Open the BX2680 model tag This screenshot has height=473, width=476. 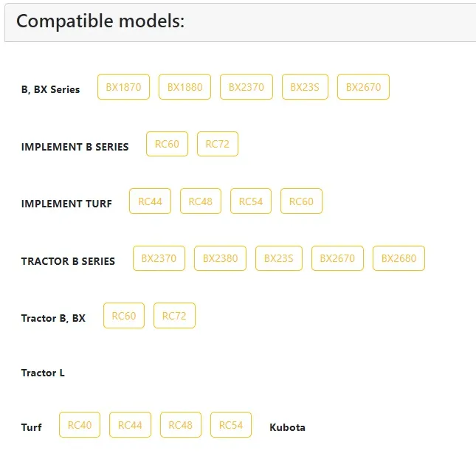tap(399, 258)
